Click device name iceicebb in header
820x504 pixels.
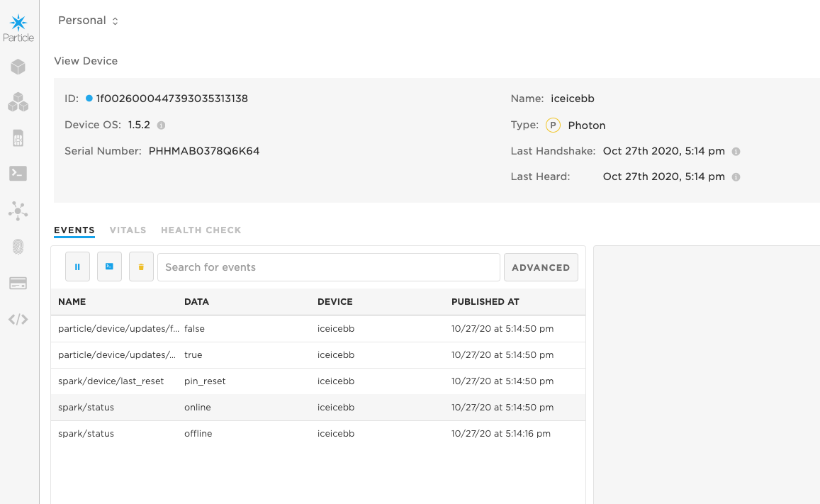click(573, 99)
